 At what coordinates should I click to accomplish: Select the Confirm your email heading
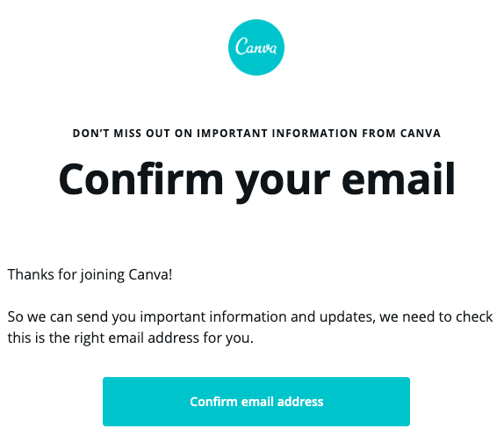(256, 181)
